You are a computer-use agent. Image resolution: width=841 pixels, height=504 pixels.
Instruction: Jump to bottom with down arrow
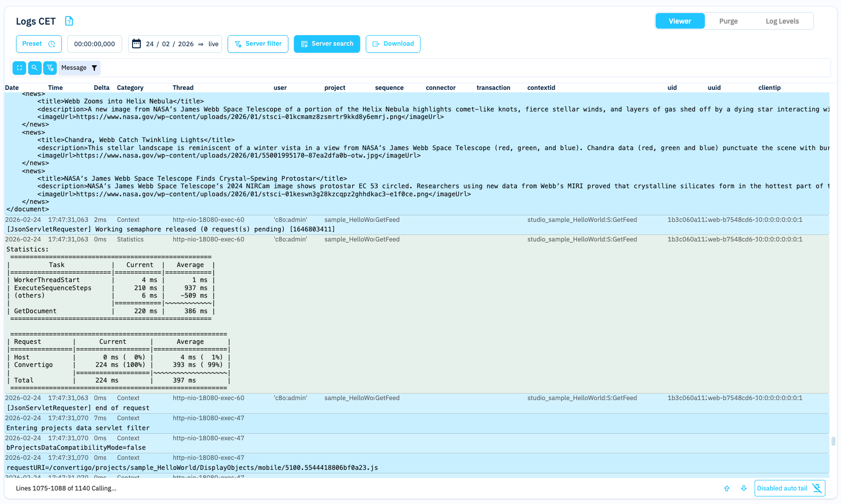(x=744, y=488)
